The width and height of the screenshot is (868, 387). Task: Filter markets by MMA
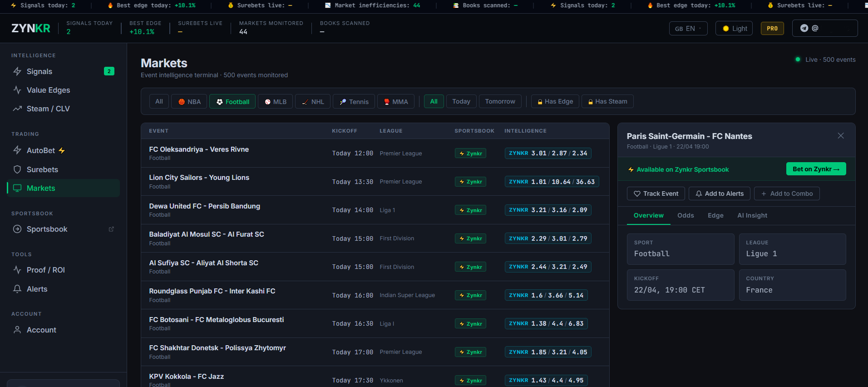point(396,102)
